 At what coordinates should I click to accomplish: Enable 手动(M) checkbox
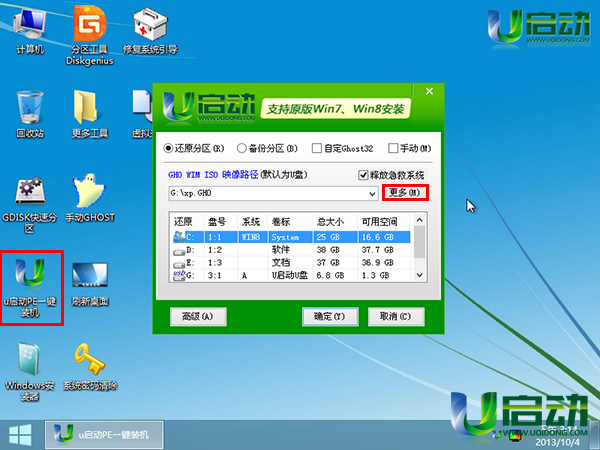point(393,148)
